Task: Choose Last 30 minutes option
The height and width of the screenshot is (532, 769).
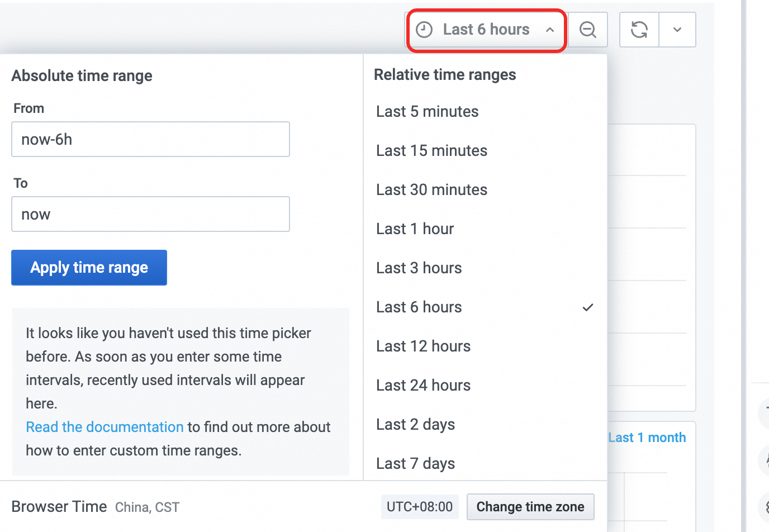Action: click(x=432, y=190)
